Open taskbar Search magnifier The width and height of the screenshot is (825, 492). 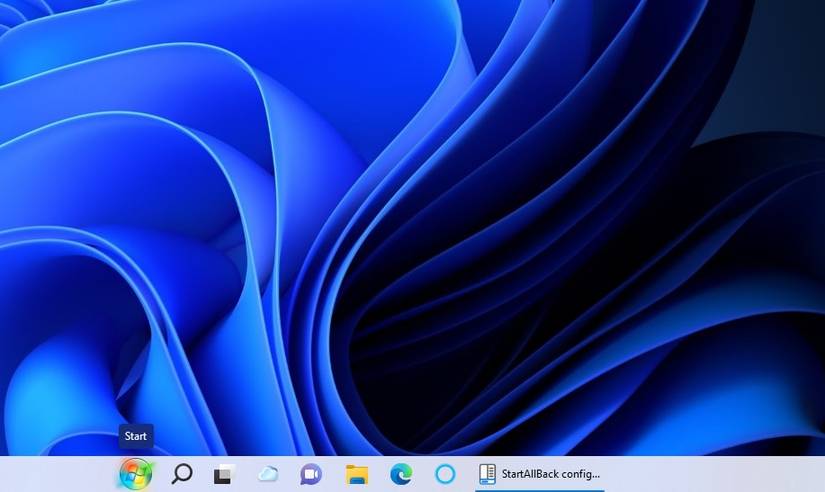[182, 474]
